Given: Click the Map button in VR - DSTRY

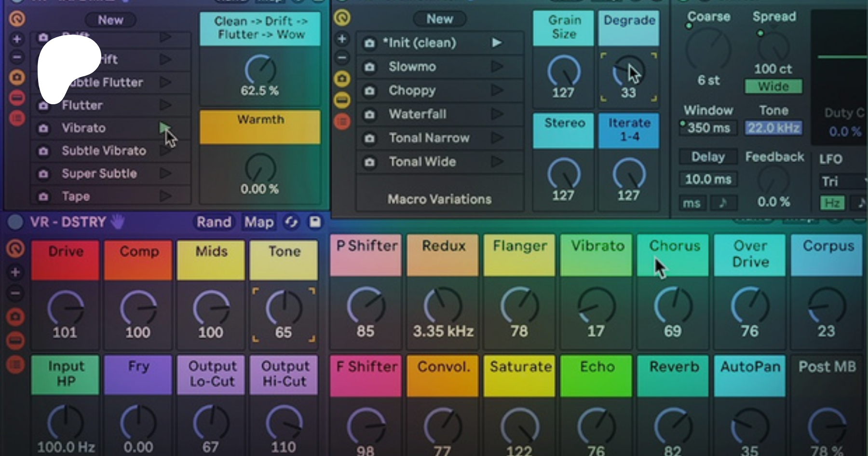Looking at the screenshot, I should coord(258,222).
